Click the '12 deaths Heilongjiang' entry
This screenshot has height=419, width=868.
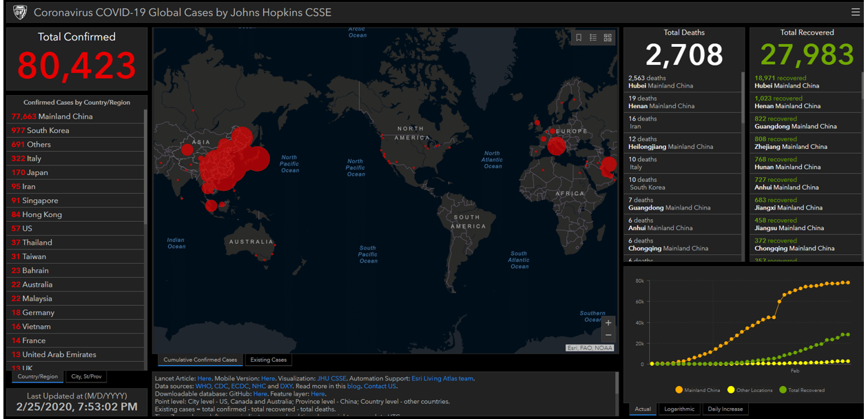(x=683, y=143)
